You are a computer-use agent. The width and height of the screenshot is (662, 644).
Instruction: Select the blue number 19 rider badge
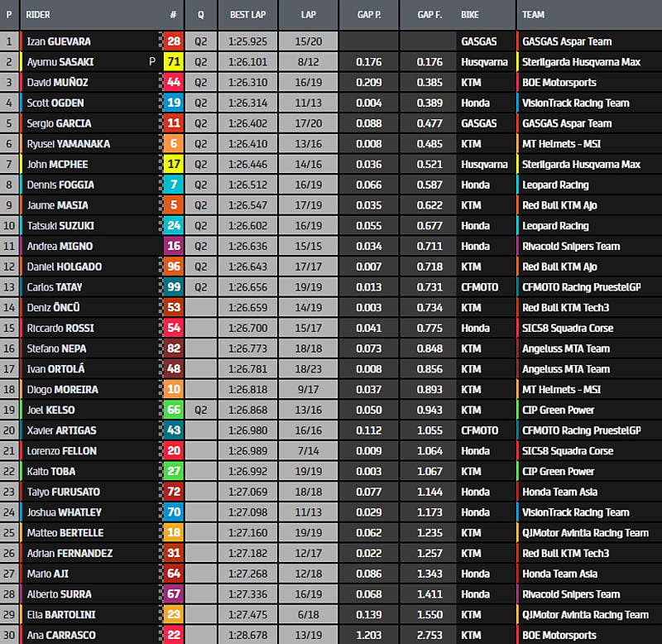pyautogui.click(x=173, y=103)
